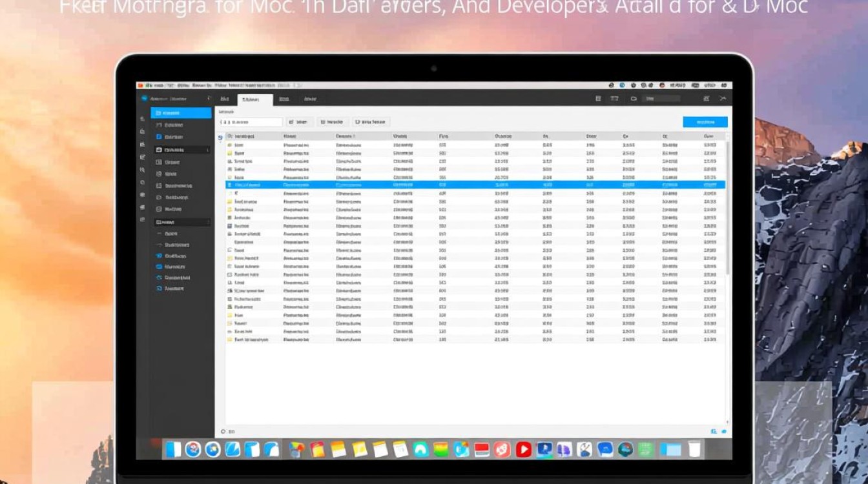Select the blue highlighted item in the sidebar

pyautogui.click(x=181, y=113)
